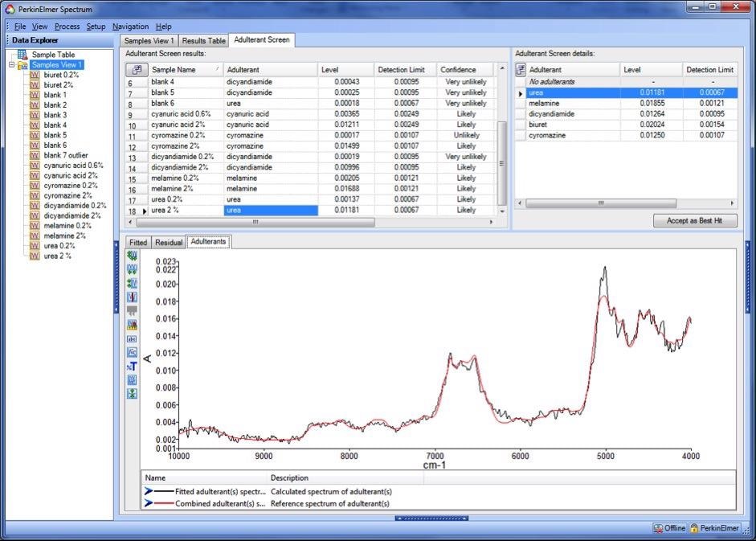Switch to the Results Table tab
This screenshot has height=541, width=756.
click(x=203, y=40)
